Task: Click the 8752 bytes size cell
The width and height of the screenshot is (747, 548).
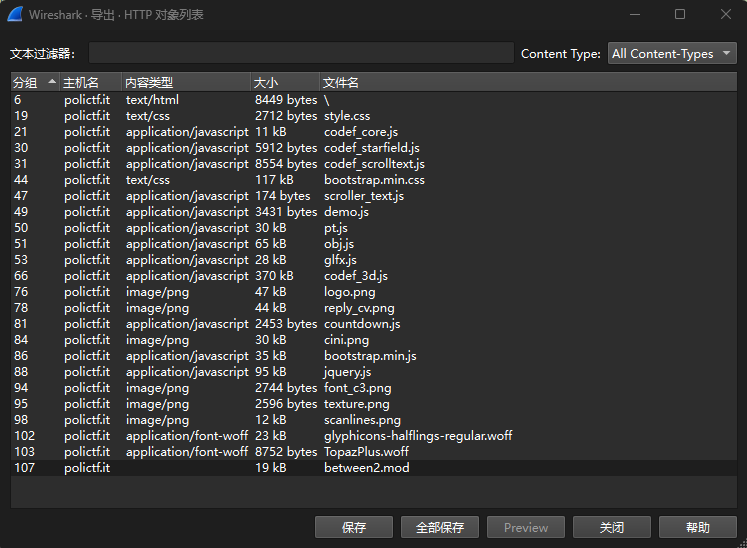Action: [286, 452]
